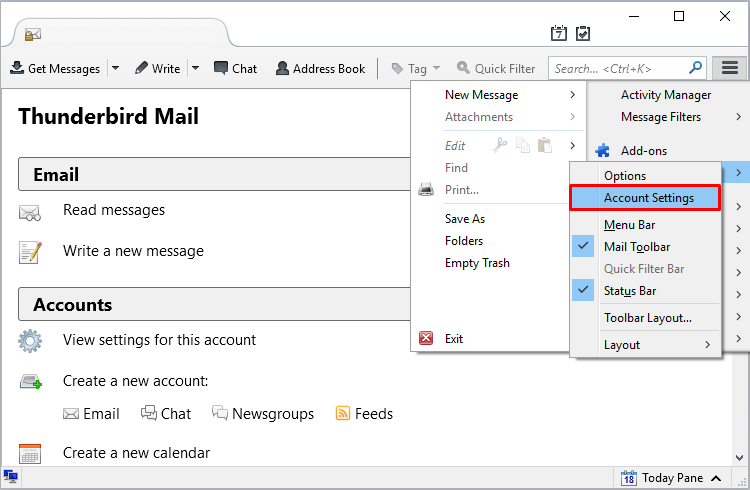
Task: Expand the New Message submenu arrow
Action: (x=573, y=95)
